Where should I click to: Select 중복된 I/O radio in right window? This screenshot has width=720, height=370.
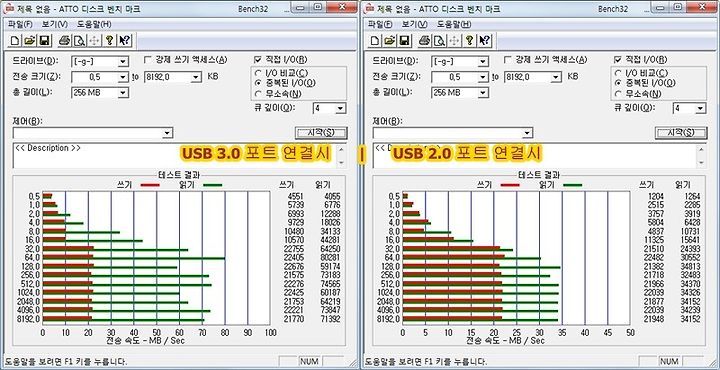pos(619,83)
